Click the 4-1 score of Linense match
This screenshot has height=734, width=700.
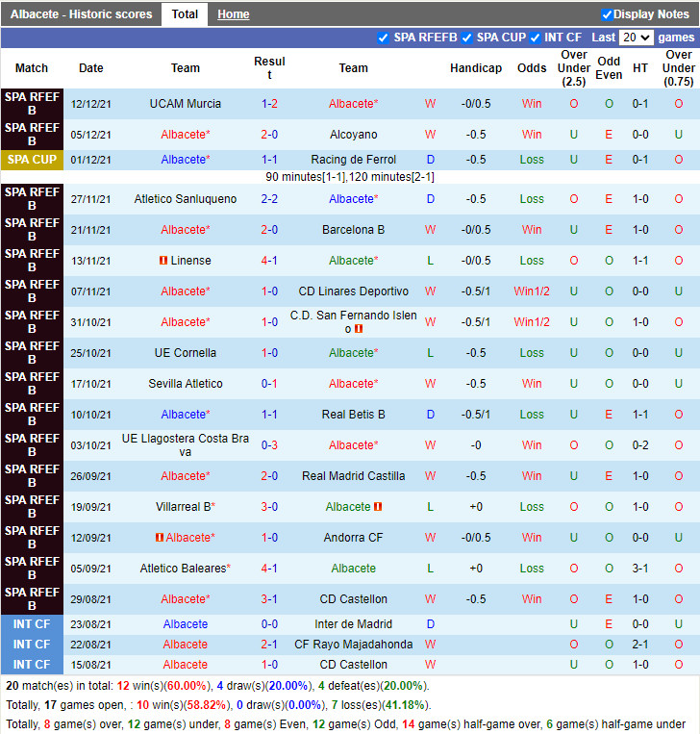pyautogui.click(x=269, y=261)
